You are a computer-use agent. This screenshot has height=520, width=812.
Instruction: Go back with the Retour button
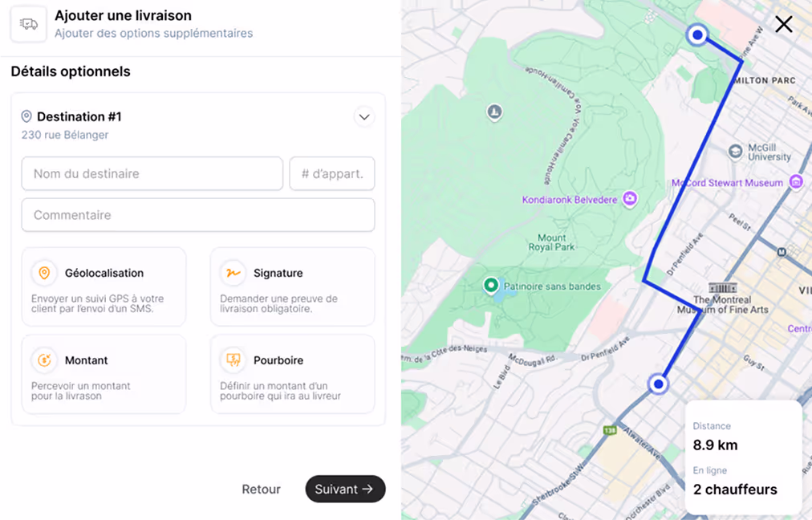point(261,489)
